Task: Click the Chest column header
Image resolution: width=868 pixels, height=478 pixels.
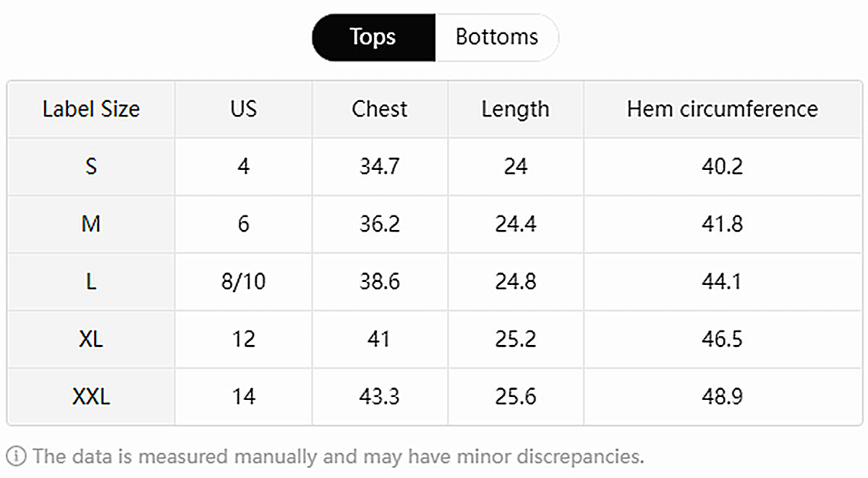Action: click(x=379, y=109)
